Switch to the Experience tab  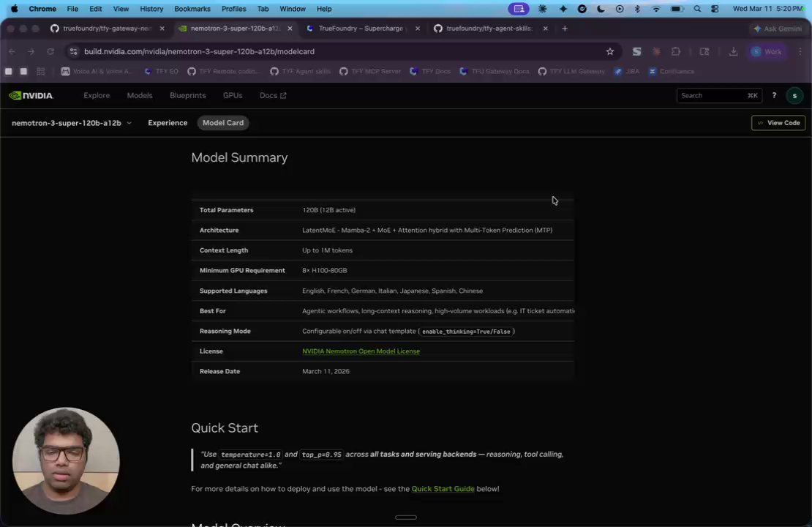point(168,123)
